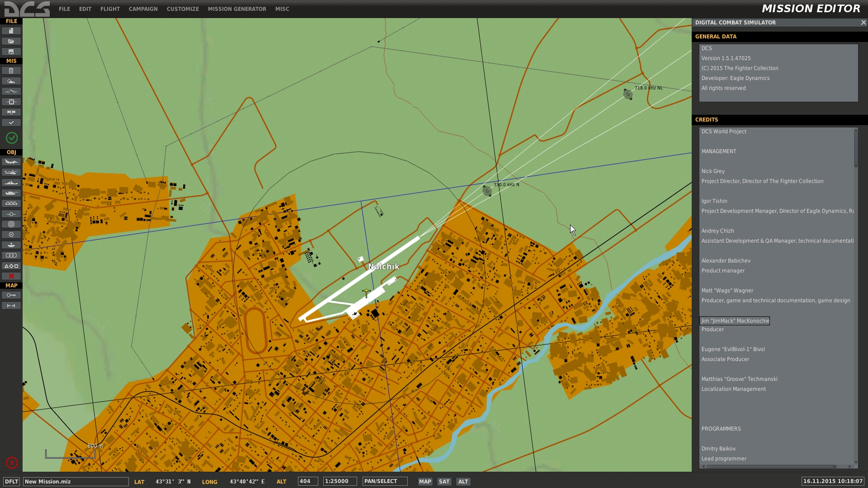Click the Save mission disk icon
This screenshot has height=488, width=868.
11,52
